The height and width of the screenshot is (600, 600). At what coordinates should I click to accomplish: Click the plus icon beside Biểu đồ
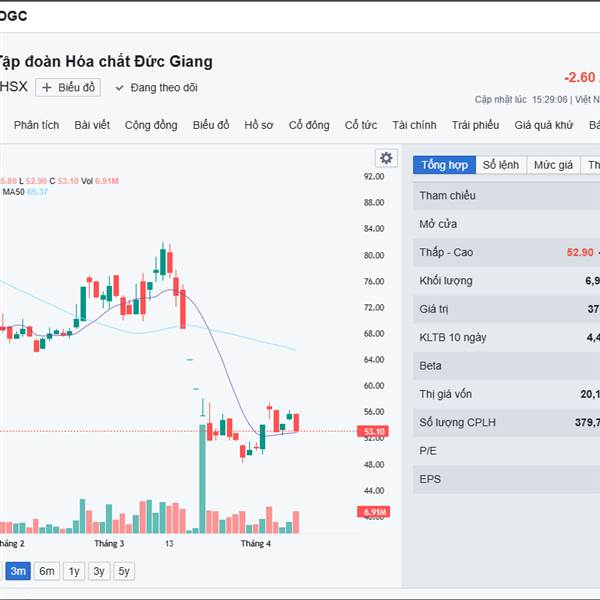[x=47, y=88]
